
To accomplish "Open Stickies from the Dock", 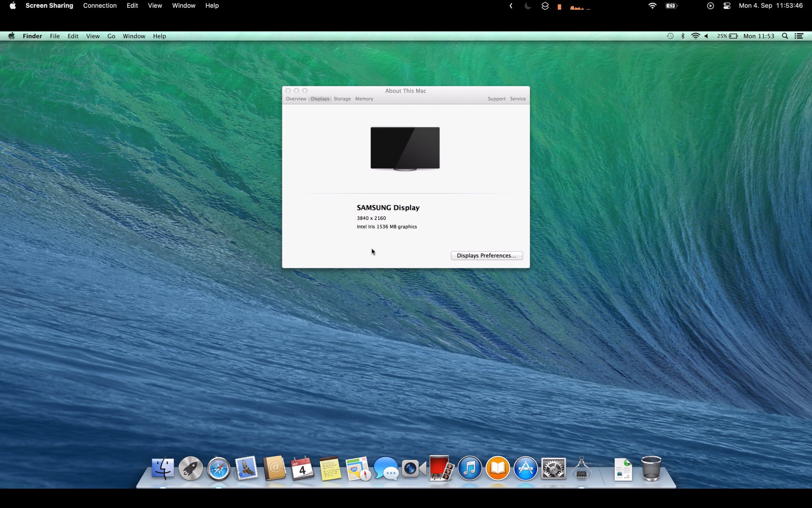I will 329,468.
